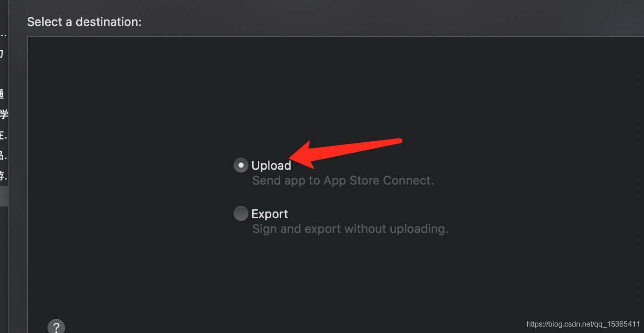Screen dimensions: 644x333
Task: Click the 'Select a destination:' heading
Action: [x=84, y=22]
